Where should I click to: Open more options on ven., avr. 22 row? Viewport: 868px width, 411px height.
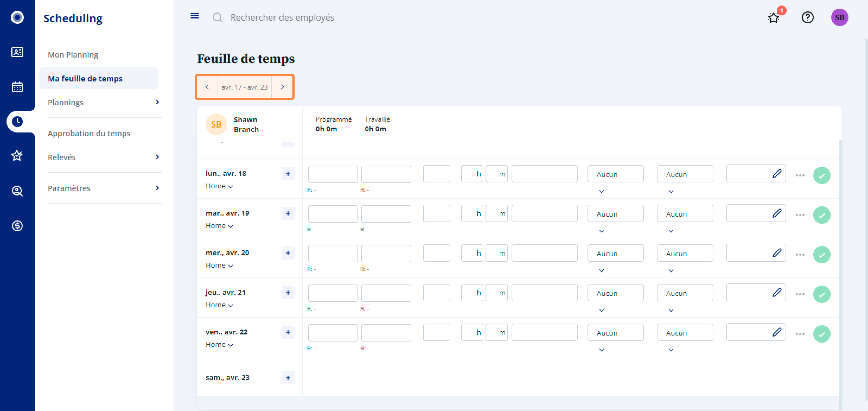(x=800, y=334)
